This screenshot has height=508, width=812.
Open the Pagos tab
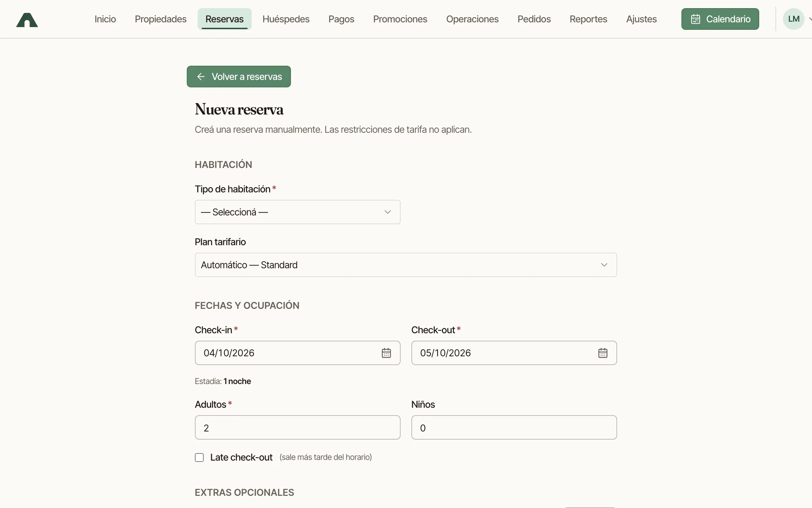341,19
